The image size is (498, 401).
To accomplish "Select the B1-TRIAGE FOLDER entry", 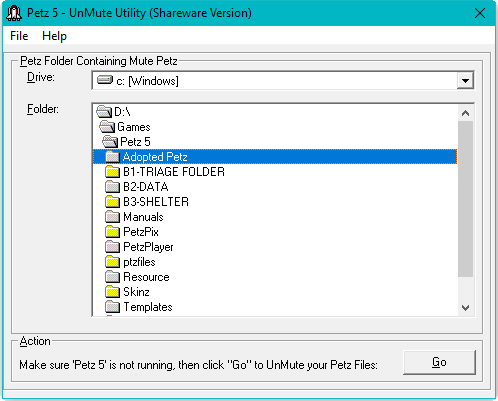I will click(x=275, y=172).
